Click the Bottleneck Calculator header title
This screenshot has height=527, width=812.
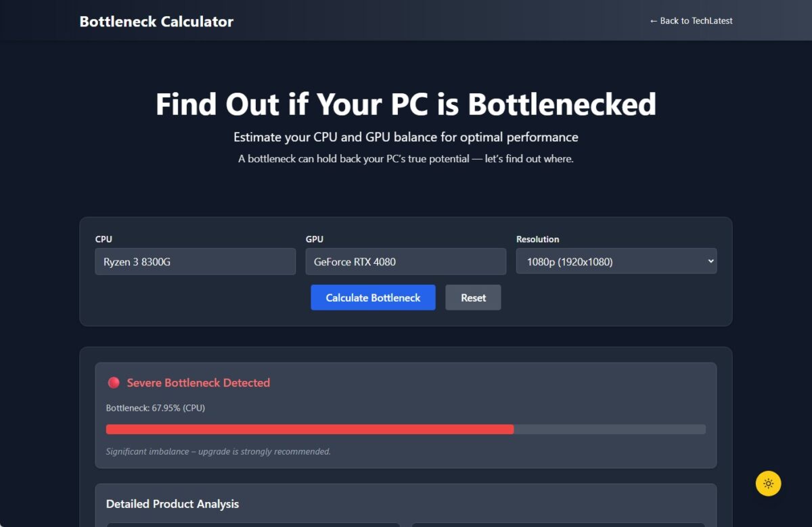[x=156, y=21]
